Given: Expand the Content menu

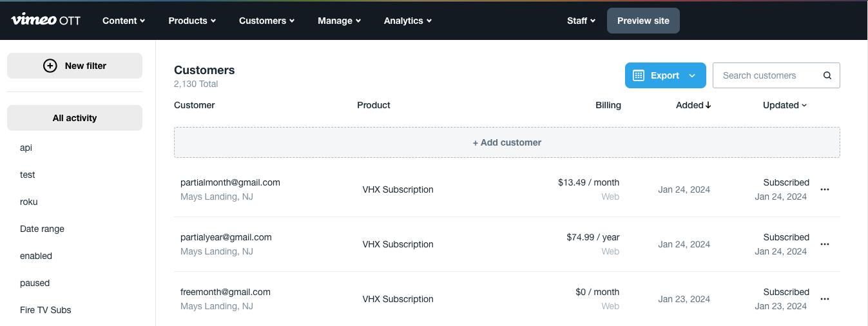Looking at the screenshot, I should pos(124,21).
